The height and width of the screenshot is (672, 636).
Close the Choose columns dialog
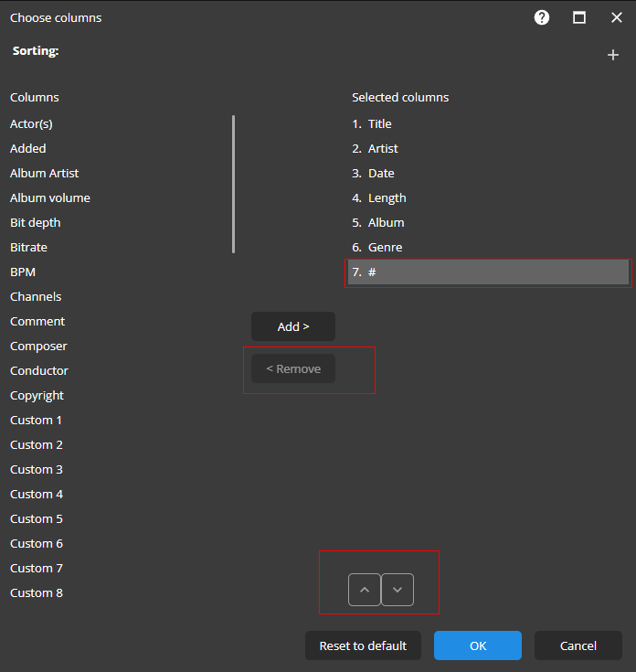click(617, 17)
